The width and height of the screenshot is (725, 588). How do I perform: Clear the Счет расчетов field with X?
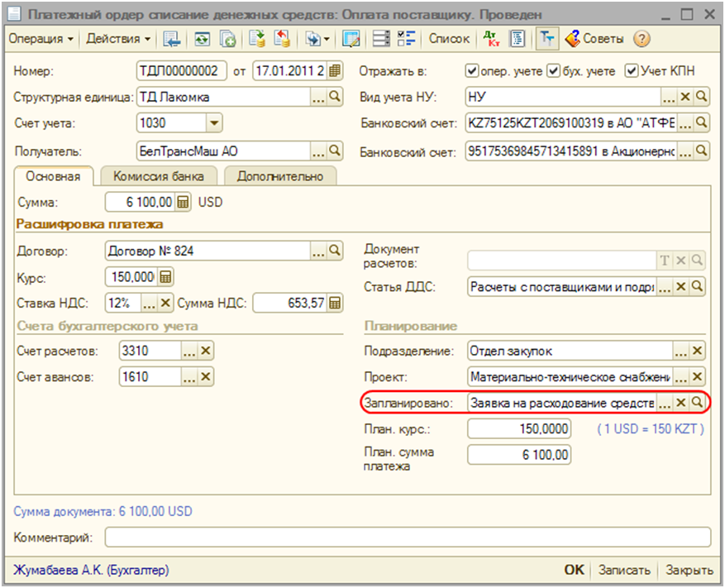(206, 351)
